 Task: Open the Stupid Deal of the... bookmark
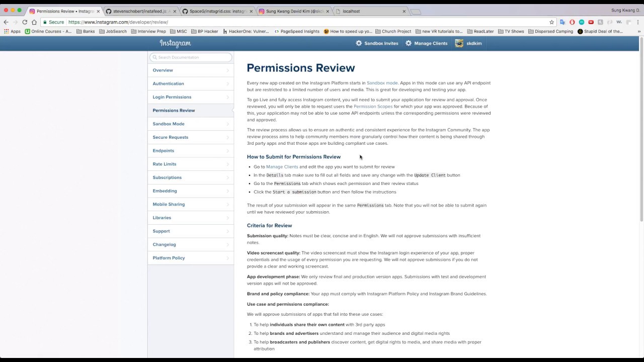pyautogui.click(x=600, y=31)
